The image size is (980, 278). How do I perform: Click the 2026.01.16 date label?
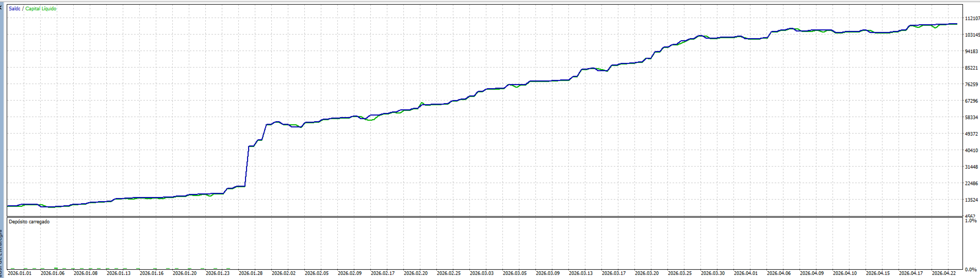(x=152, y=273)
